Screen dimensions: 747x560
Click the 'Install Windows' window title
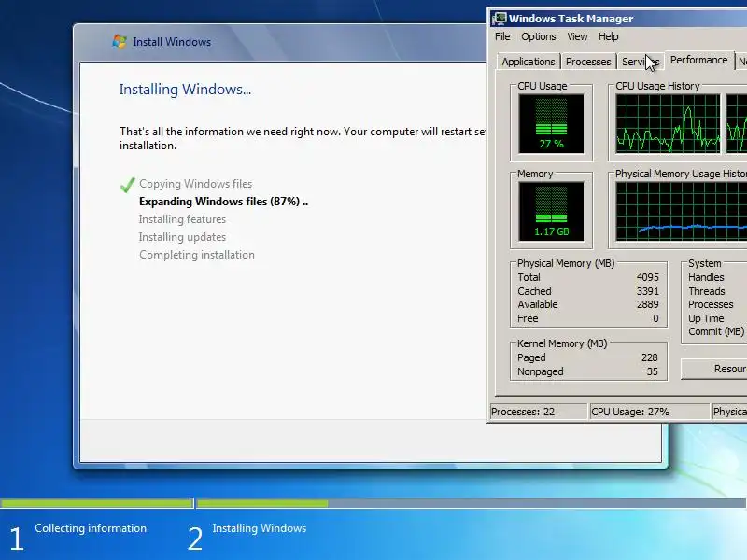click(x=172, y=42)
